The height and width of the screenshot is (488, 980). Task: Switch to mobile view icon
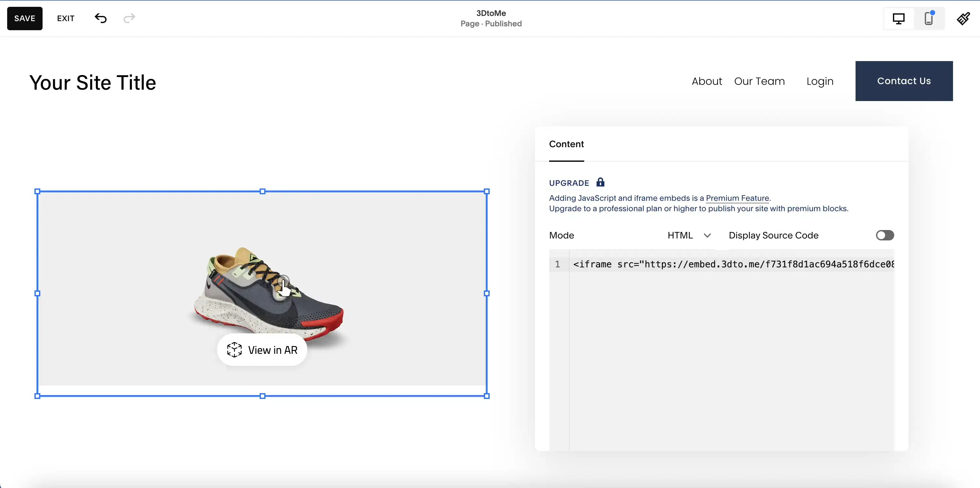pos(929,19)
